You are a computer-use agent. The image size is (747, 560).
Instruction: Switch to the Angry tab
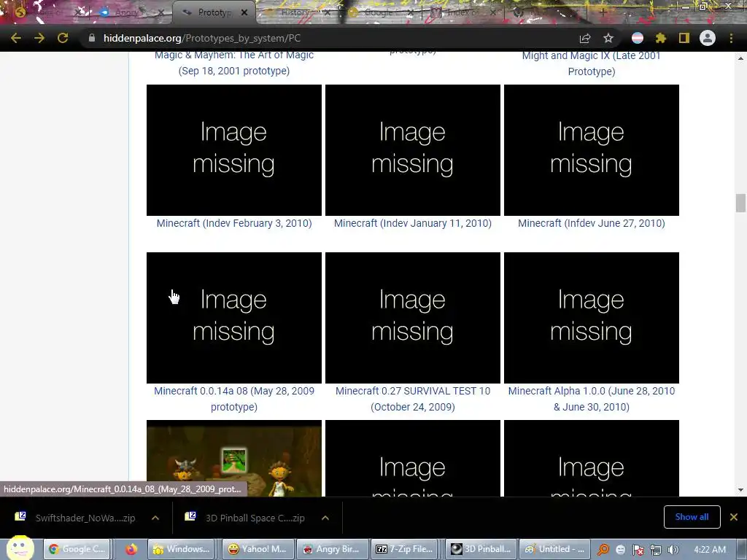(126, 12)
